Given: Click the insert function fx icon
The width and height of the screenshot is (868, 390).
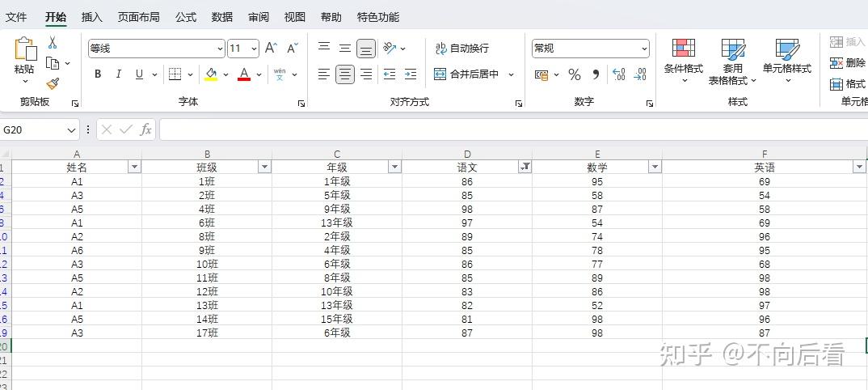Looking at the screenshot, I should pos(145,129).
